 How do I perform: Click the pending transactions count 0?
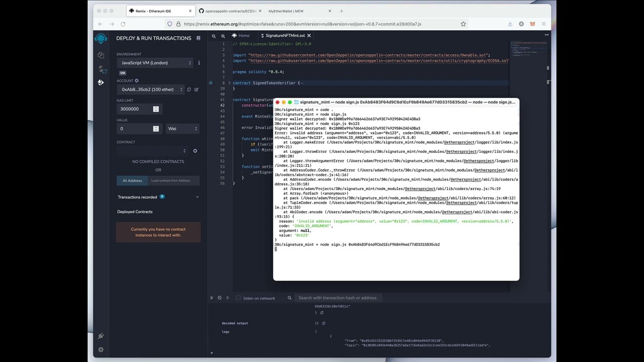tap(227, 298)
